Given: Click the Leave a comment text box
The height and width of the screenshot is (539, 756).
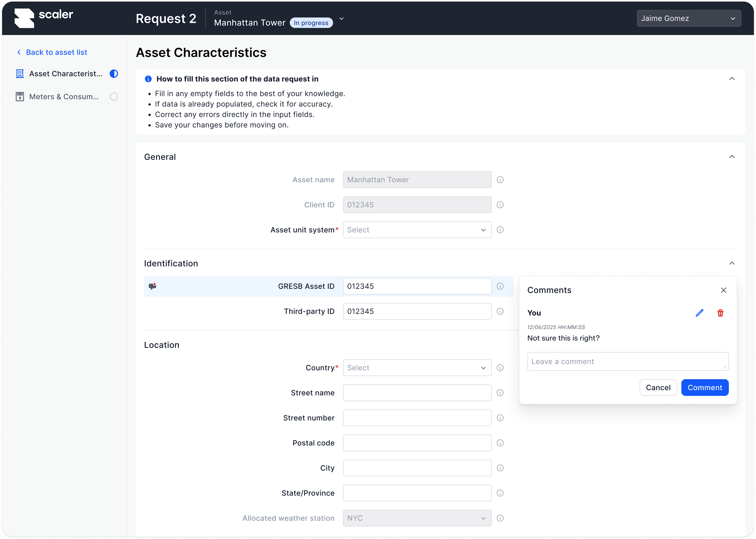Looking at the screenshot, I should [628, 361].
